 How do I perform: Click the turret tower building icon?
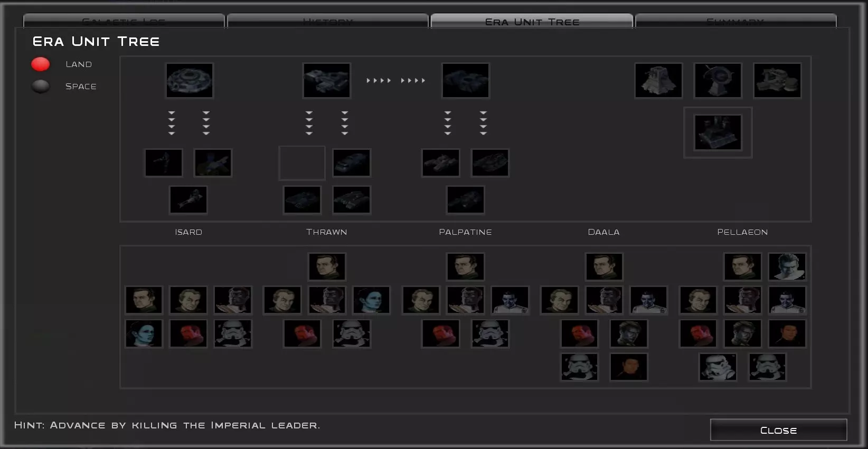click(x=658, y=80)
